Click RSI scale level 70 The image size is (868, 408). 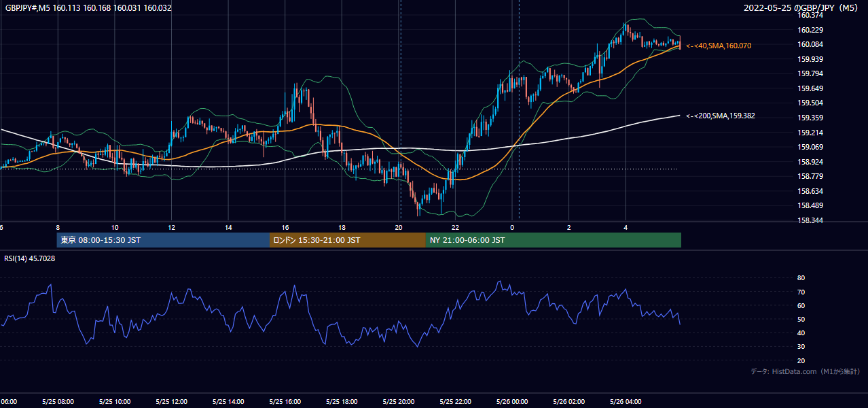pyautogui.click(x=801, y=292)
